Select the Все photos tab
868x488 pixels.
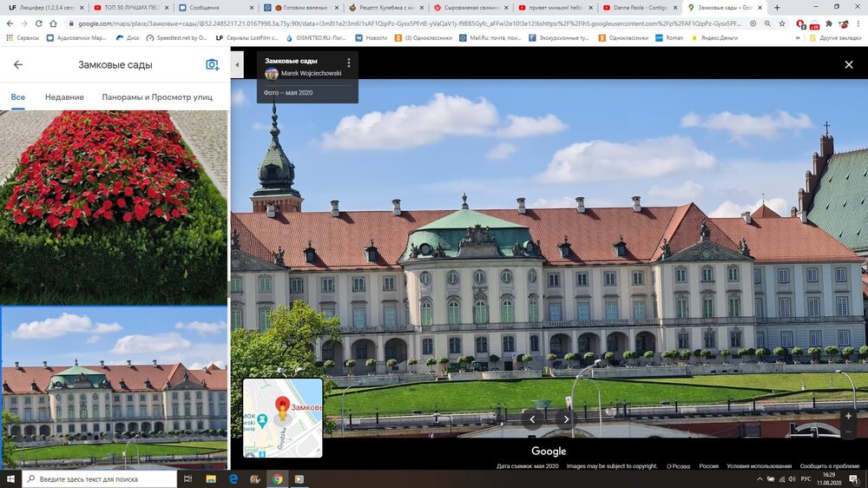(x=18, y=97)
